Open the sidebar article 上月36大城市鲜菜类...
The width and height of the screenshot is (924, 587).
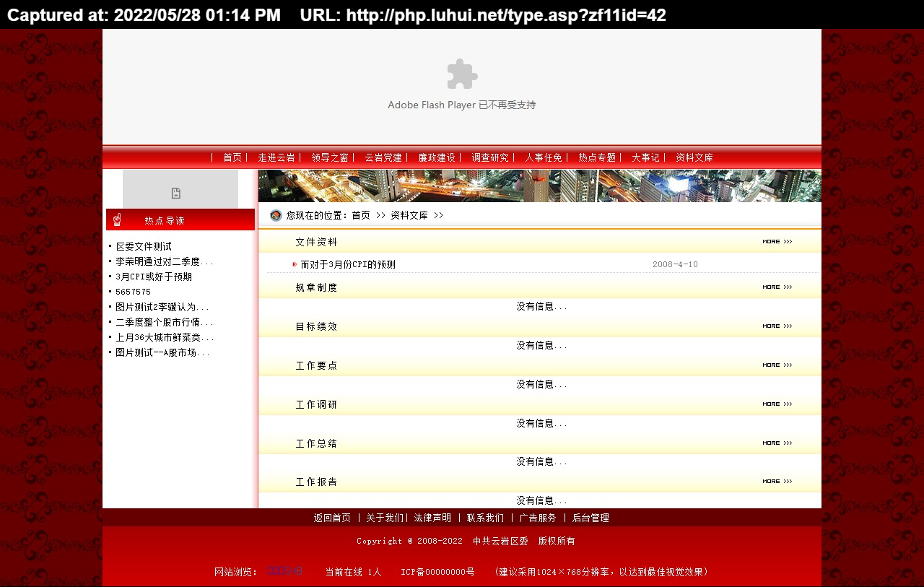point(165,337)
